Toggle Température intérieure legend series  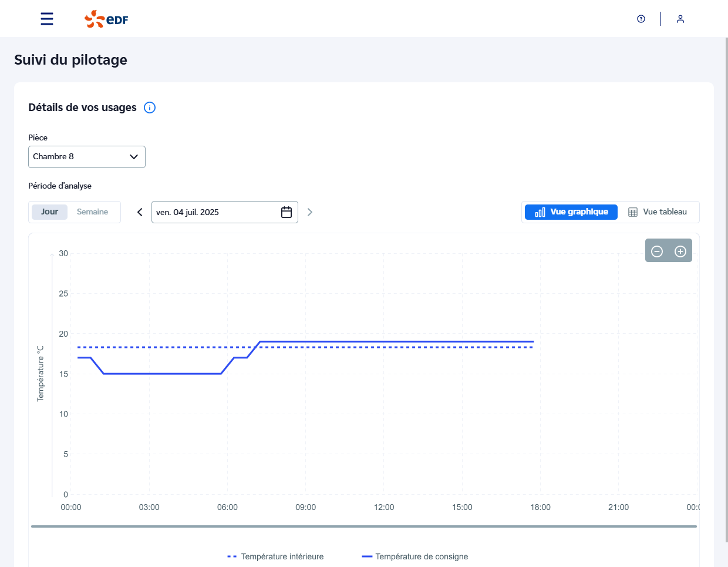point(275,556)
